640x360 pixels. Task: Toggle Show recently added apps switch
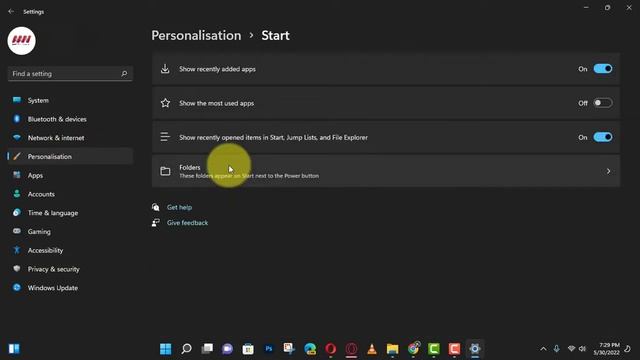(602, 69)
